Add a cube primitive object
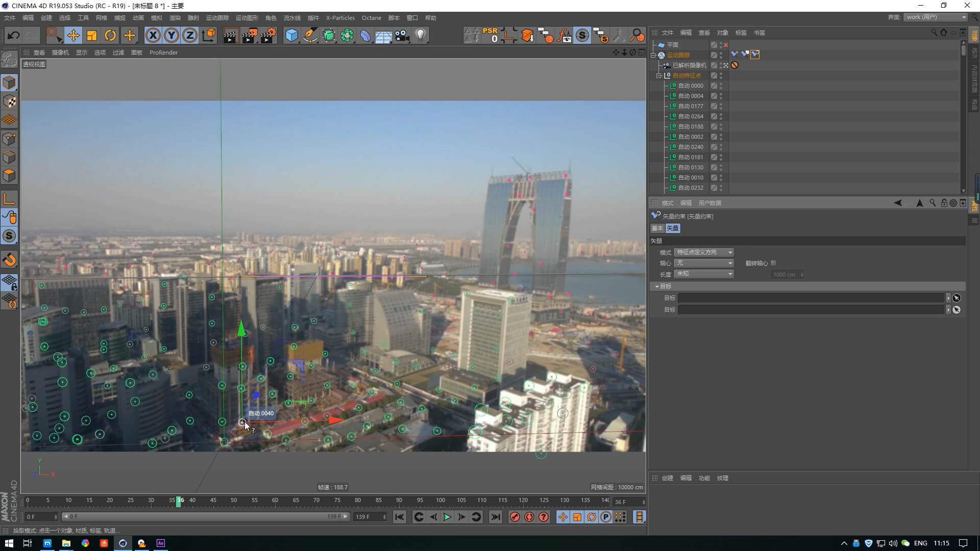This screenshot has width=980, height=551. pyautogui.click(x=291, y=35)
